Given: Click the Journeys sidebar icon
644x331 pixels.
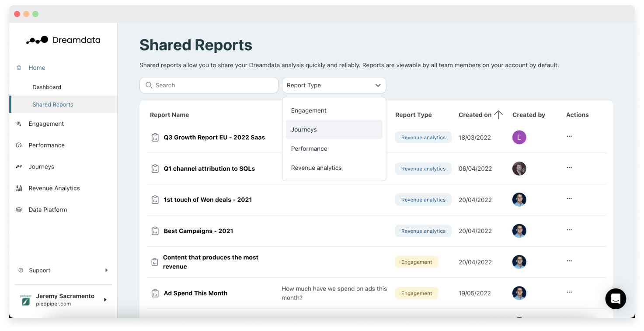Looking at the screenshot, I should click(x=19, y=167).
